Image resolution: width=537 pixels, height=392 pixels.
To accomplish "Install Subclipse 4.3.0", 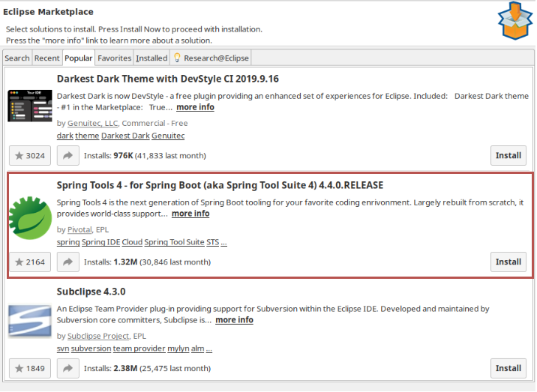I will tap(508, 369).
